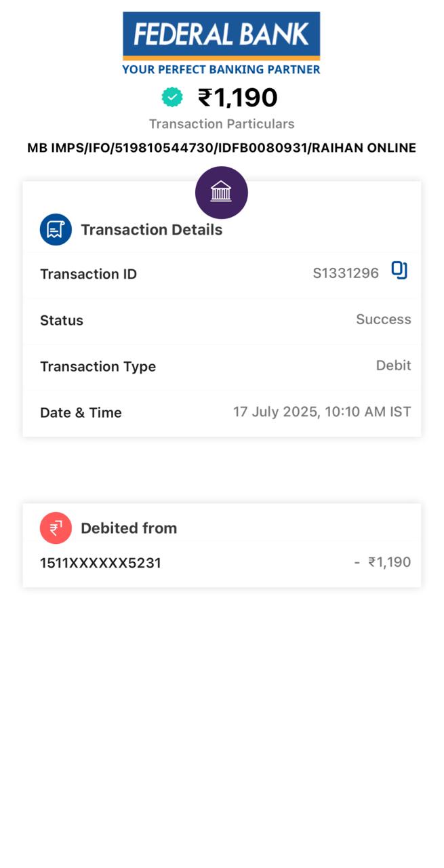The image size is (444, 868).
Task: Click the blue receipt Transaction Details icon
Action: tap(56, 230)
